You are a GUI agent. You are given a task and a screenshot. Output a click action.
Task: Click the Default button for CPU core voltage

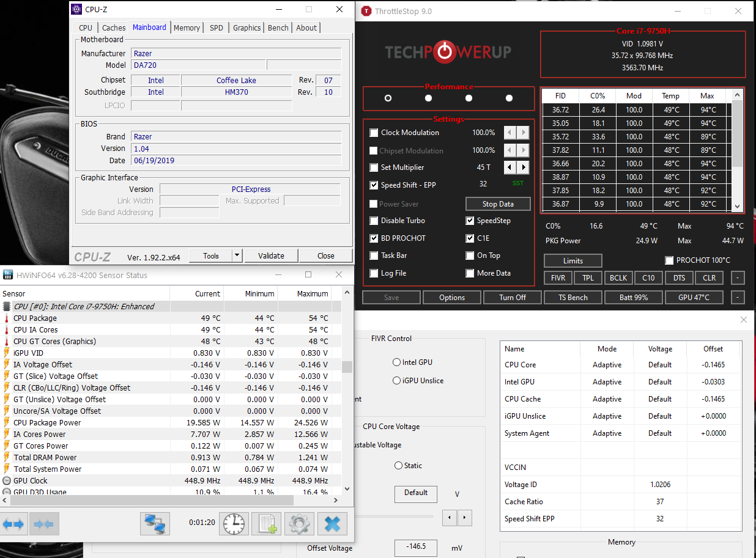tap(416, 493)
